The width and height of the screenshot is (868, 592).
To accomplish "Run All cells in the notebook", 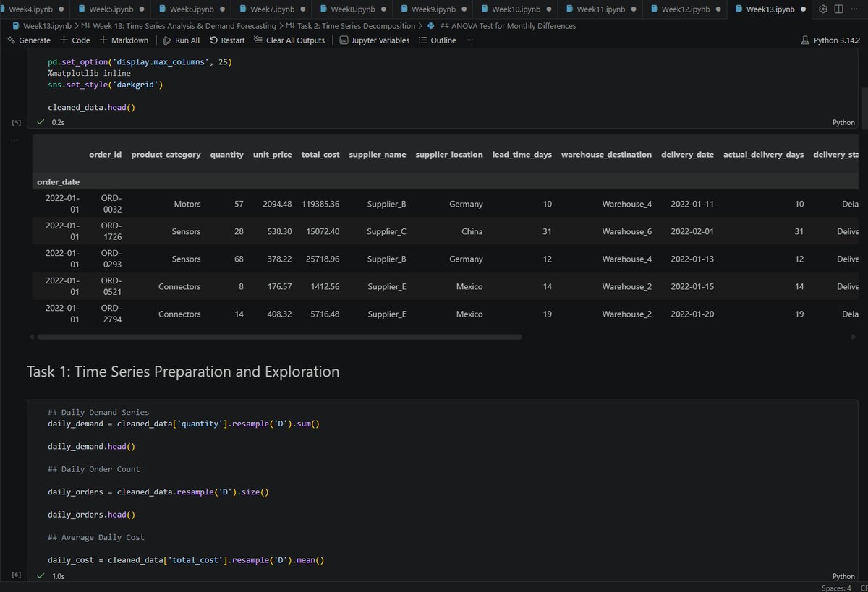I will click(x=181, y=40).
